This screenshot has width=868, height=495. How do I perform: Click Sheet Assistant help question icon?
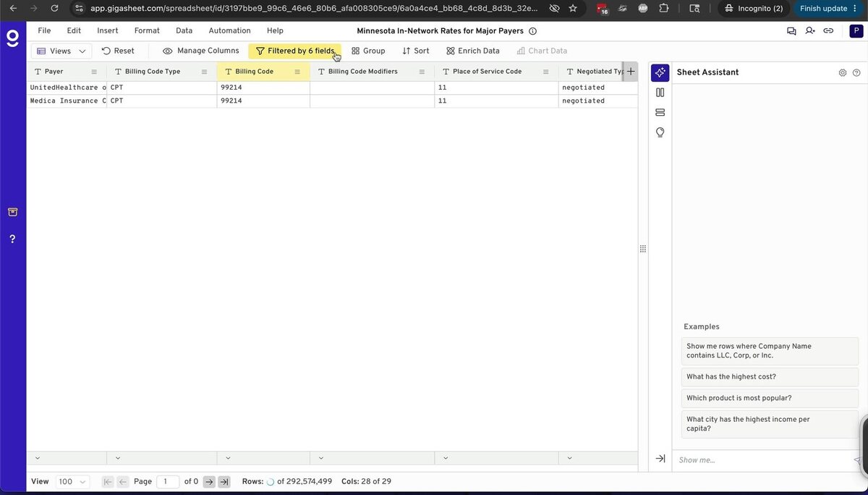(x=856, y=72)
